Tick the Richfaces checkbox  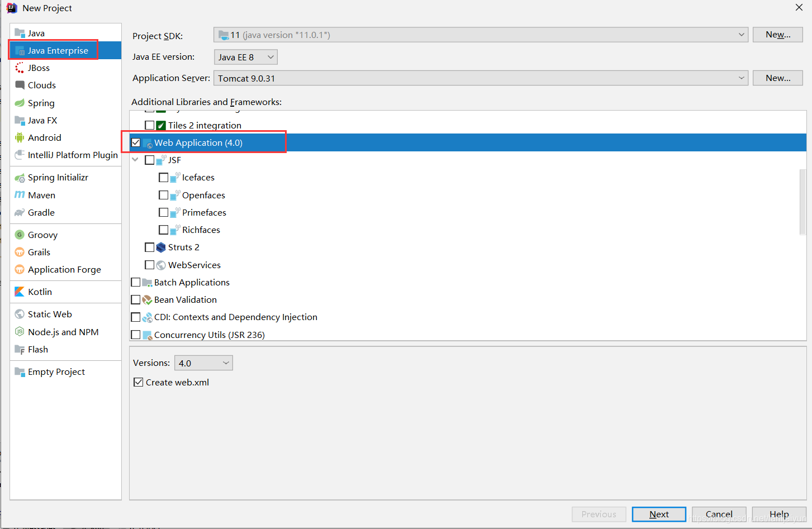[164, 230]
